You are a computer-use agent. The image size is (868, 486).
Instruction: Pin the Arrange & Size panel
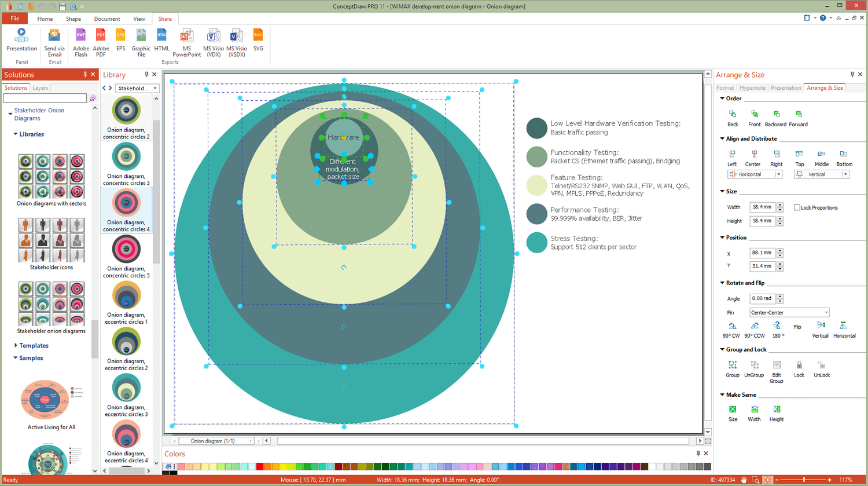[x=852, y=75]
